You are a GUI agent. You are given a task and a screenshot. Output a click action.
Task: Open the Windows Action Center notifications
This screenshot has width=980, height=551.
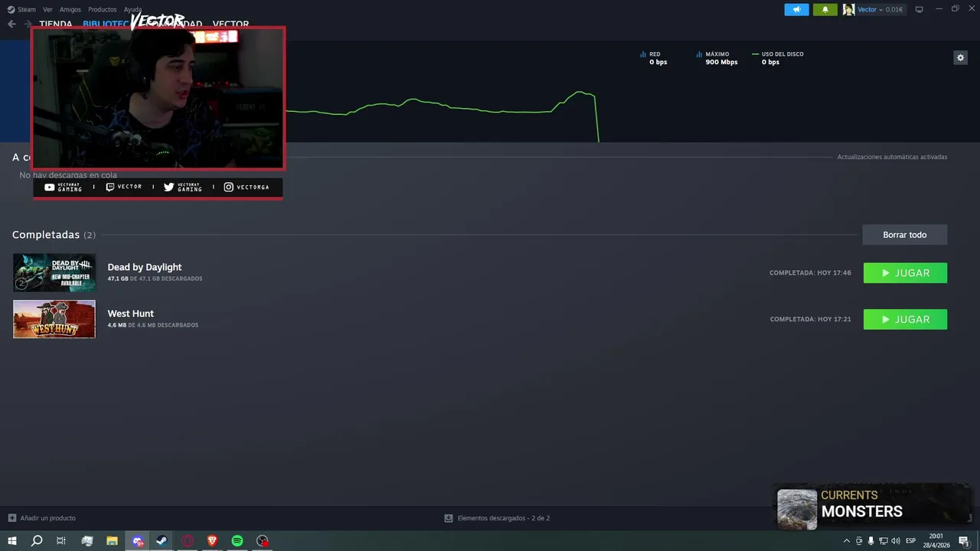coord(964,541)
